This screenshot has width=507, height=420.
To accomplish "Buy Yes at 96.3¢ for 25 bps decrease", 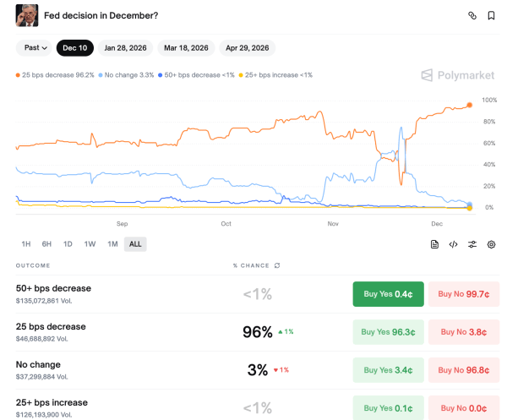I will click(x=387, y=332).
